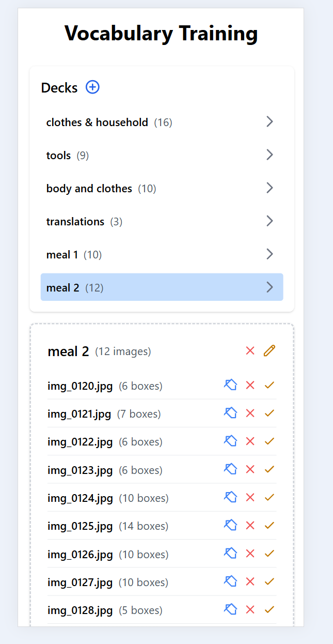Click the add deck plus icon
333x644 pixels.
point(92,87)
